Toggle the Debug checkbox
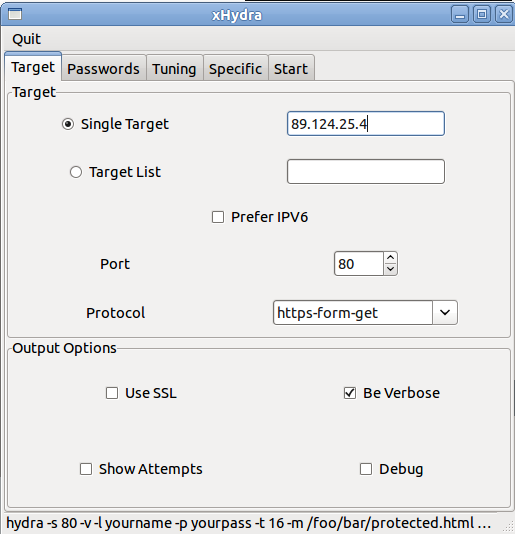Image resolution: width=515 pixels, height=534 pixels. (365, 469)
